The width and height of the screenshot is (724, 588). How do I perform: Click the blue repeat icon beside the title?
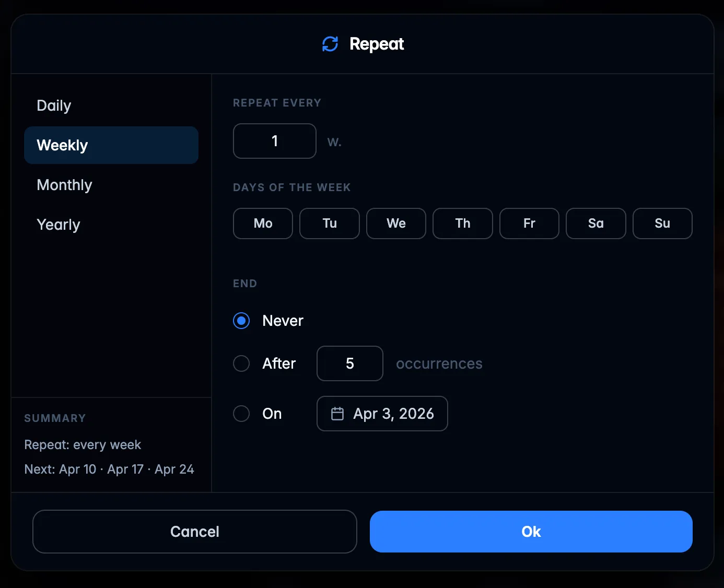pyautogui.click(x=330, y=44)
